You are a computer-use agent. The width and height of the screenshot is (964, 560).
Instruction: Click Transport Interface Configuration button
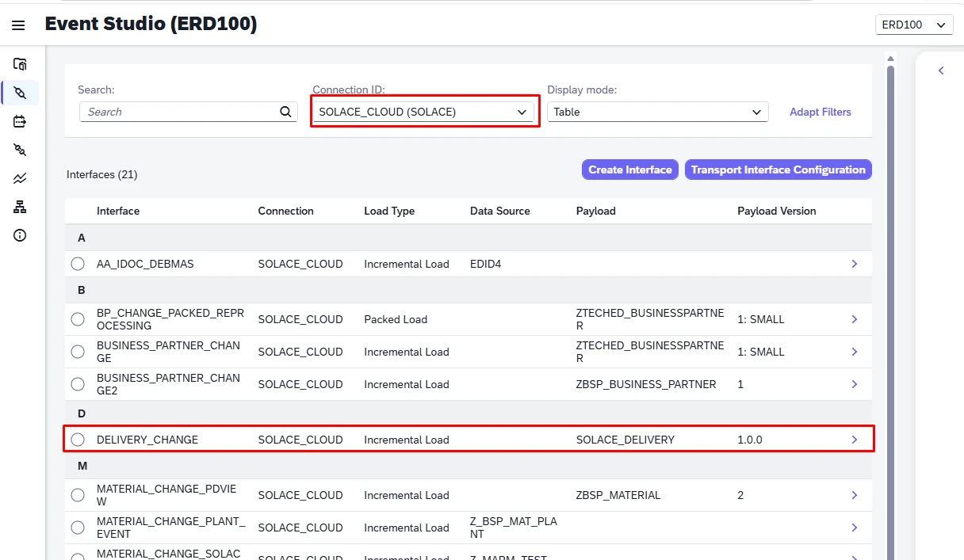click(778, 170)
